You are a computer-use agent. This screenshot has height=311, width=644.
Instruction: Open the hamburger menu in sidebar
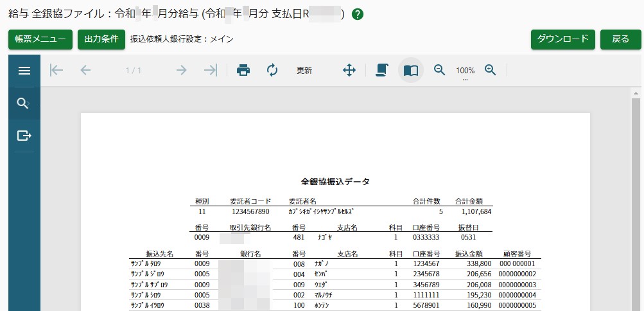pyautogui.click(x=24, y=71)
